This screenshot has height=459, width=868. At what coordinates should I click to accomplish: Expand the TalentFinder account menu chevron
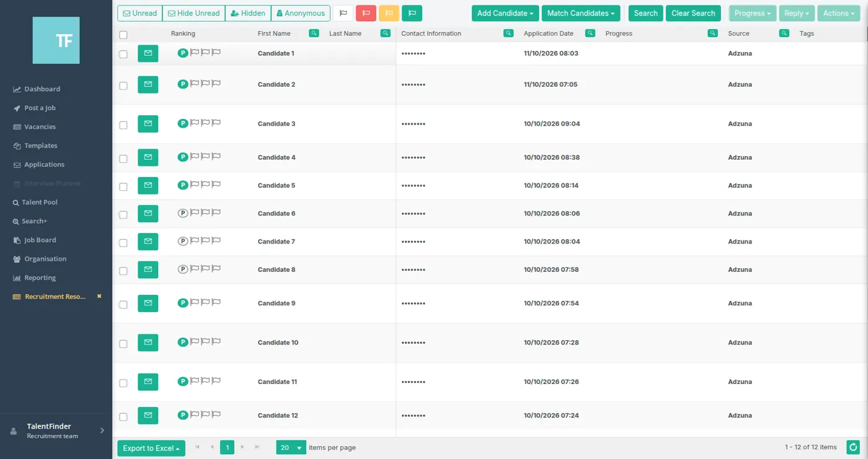pos(102,431)
